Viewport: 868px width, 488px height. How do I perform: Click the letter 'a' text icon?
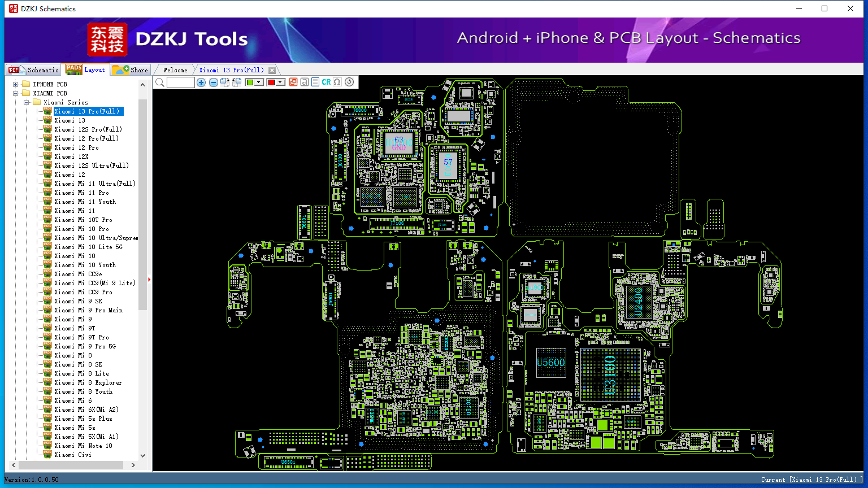305,82
